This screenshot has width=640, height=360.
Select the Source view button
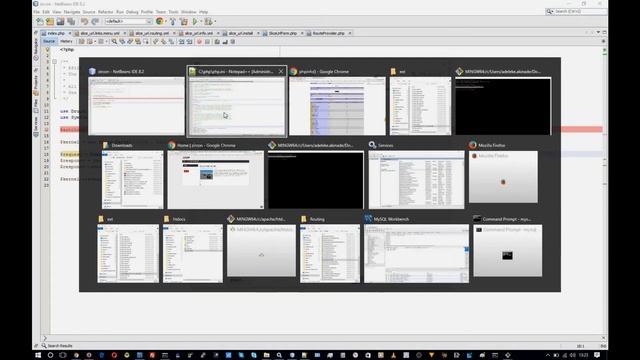(x=49, y=41)
